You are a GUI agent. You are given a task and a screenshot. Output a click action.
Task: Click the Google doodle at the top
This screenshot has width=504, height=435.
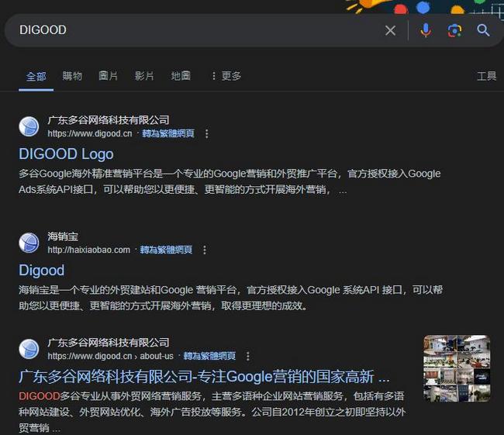pyautogui.click(x=424, y=7)
